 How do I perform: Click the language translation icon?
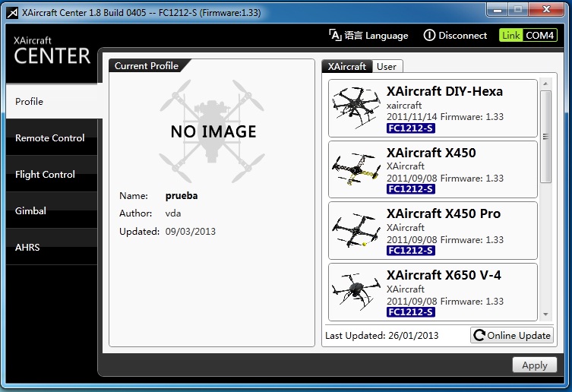pyautogui.click(x=335, y=36)
